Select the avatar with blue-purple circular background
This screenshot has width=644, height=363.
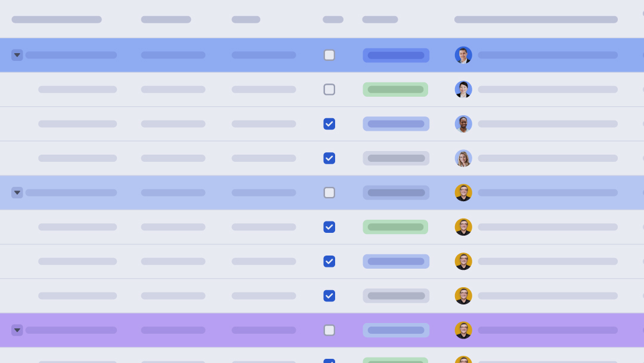tap(463, 124)
